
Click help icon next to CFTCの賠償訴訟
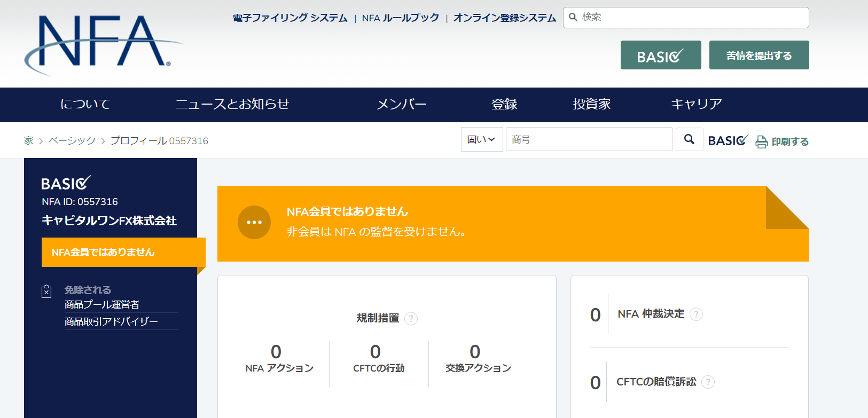tap(708, 382)
